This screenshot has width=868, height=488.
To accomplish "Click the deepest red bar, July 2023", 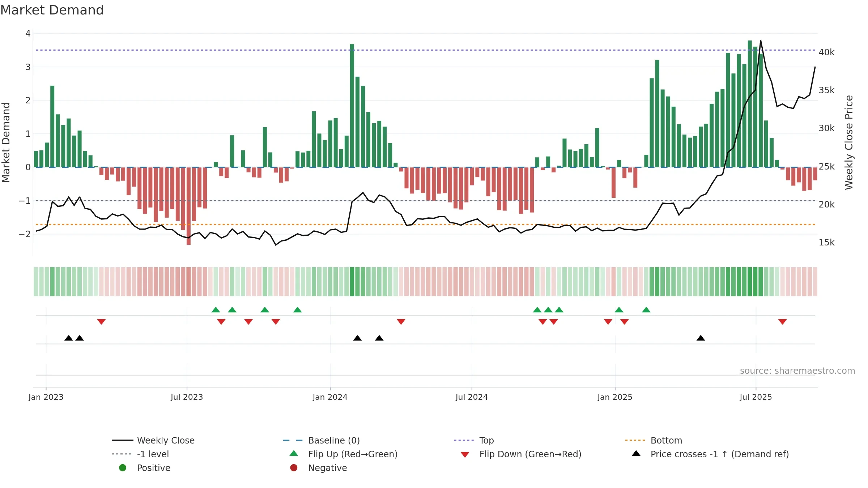I will pyautogui.click(x=188, y=206).
